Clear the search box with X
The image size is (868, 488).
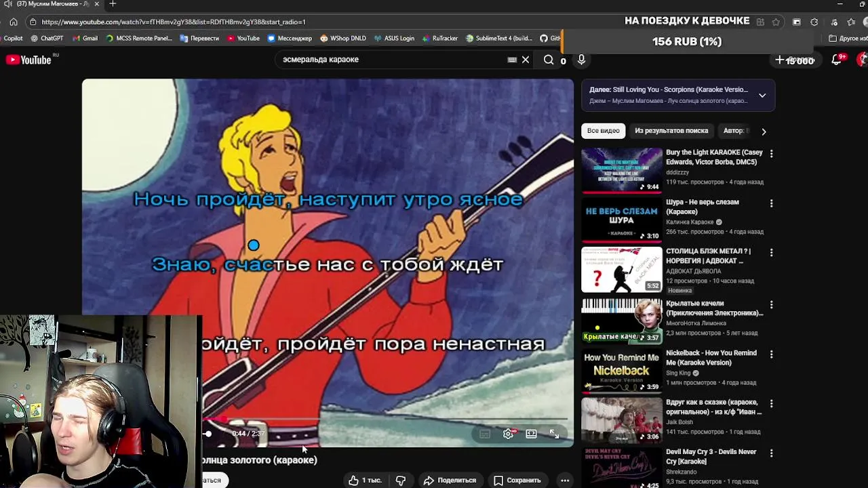[525, 60]
